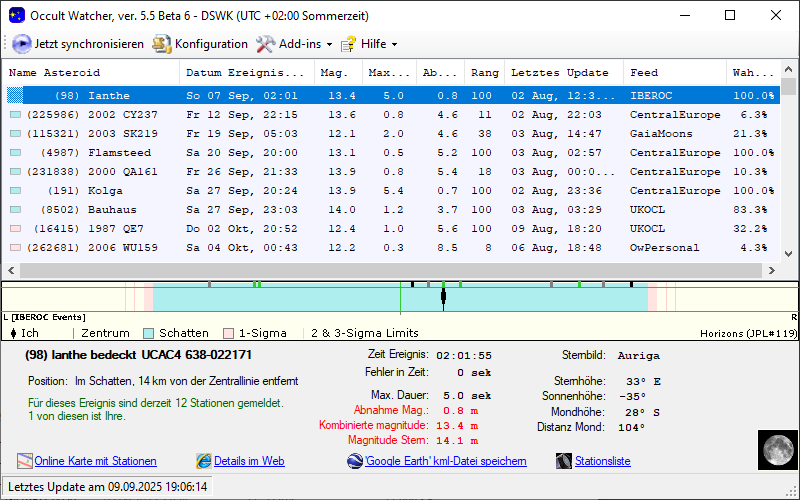Click the Jetzt synchronisieren sync icon
Screen dimensions: 800x500
21,44
